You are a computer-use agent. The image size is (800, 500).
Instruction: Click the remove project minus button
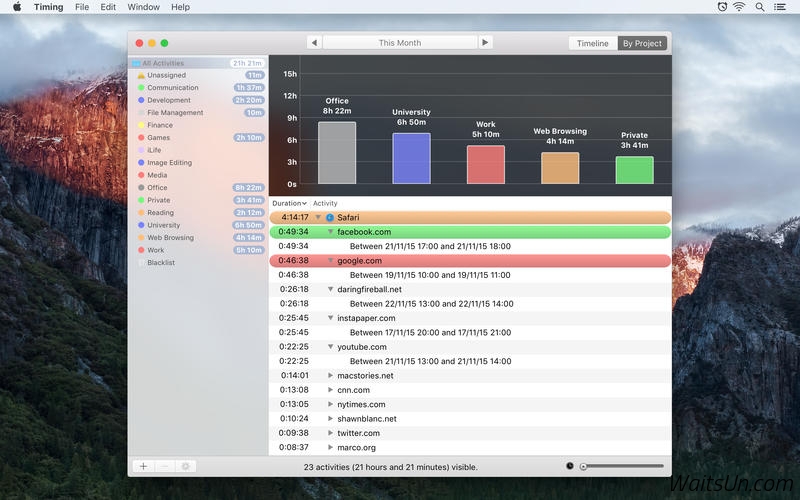(164, 466)
